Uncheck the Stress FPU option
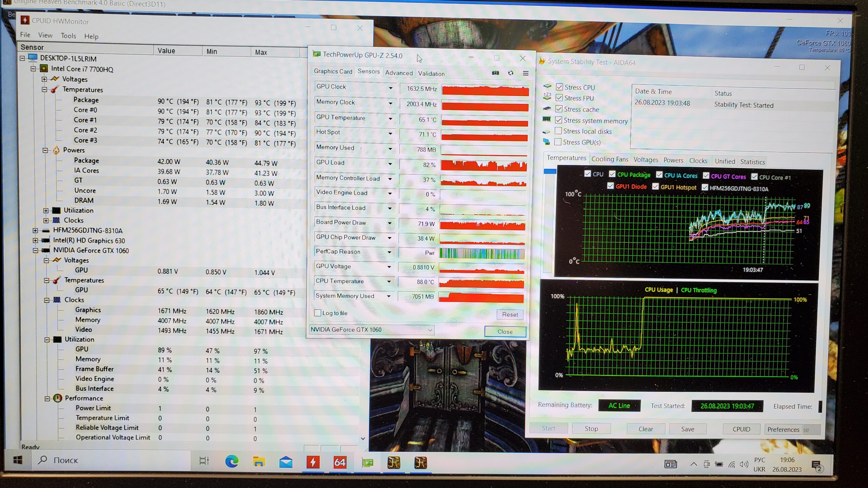The width and height of the screenshot is (868, 488). click(559, 98)
